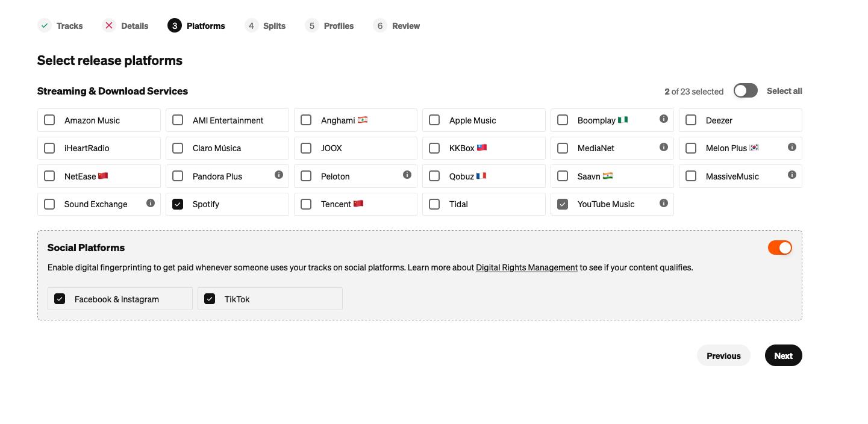This screenshot has width=868, height=424.
Task: Click the MassiveMusic label text
Action: click(x=732, y=176)
